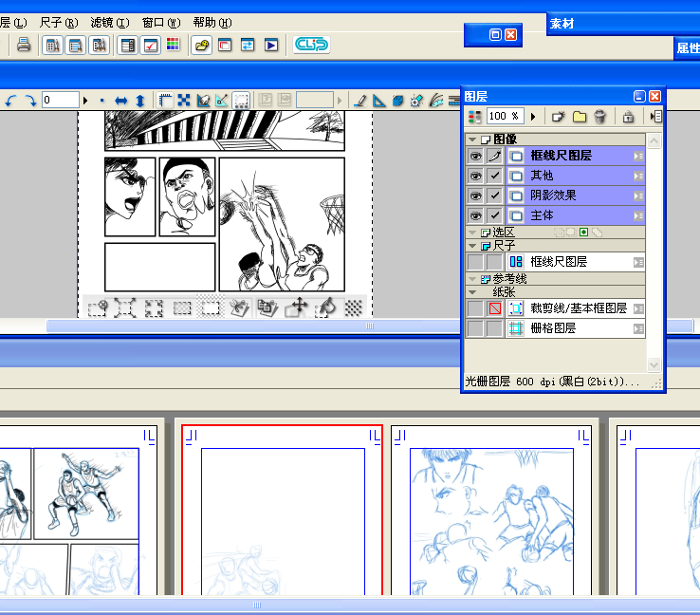The image size is (700, 615).
Task: Toggle visibility eye of 其他 layer
Action: pos(475,176)
